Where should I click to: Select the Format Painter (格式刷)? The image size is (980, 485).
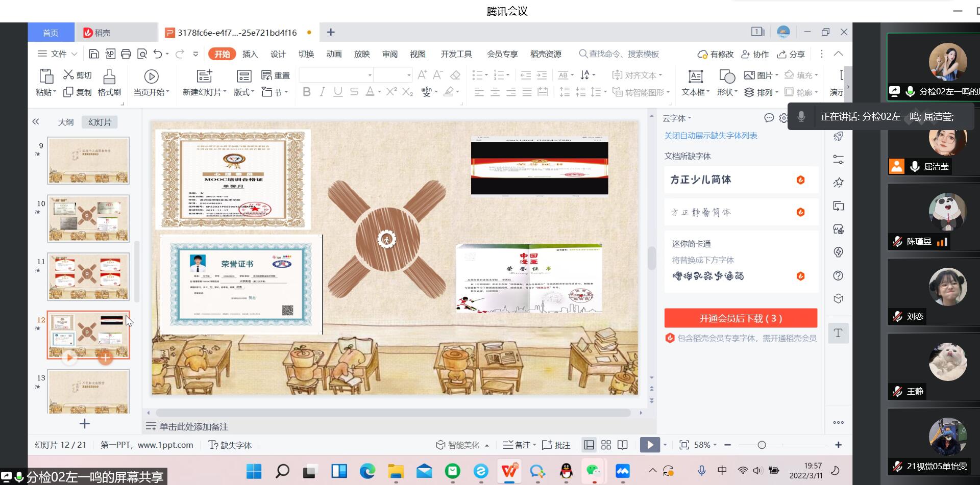pyautogui.click(x=109, y=83)
